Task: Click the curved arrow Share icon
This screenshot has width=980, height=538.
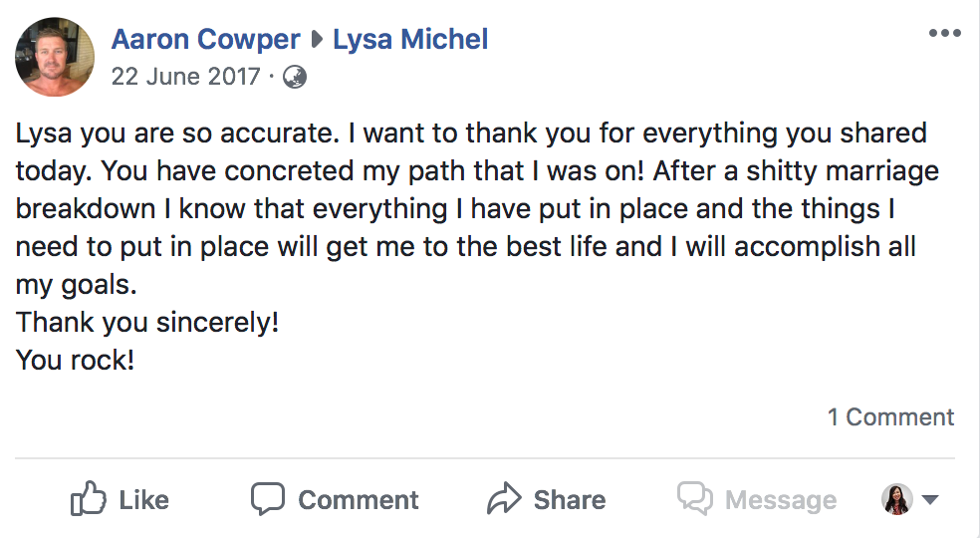Action: coord(504,498)
